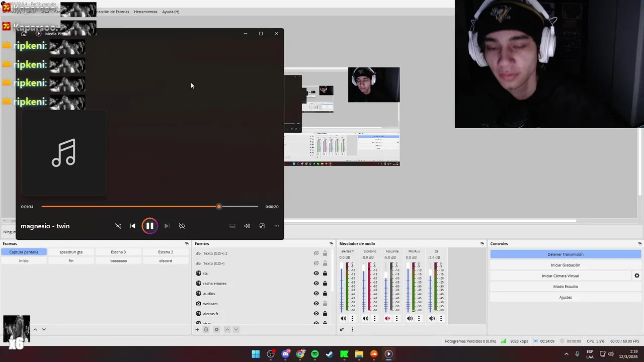This screenshot has height=362, width=644.
Task: Move selected source up
Action: [x=227, y=329]
